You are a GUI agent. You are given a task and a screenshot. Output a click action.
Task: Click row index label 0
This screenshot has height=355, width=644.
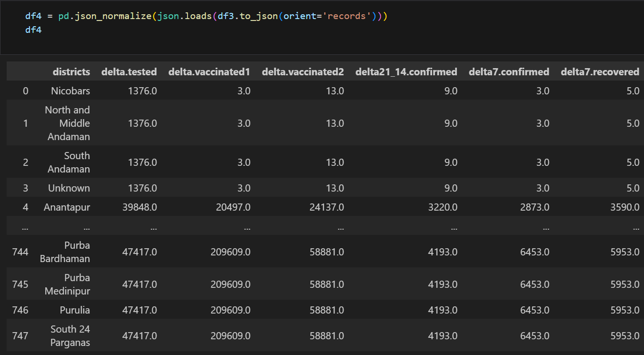(x=26, y=91)
